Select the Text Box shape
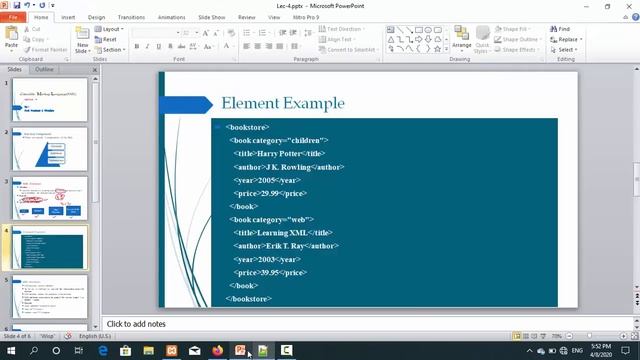This screenshot has width=640, height=360. tap(391, 30)
